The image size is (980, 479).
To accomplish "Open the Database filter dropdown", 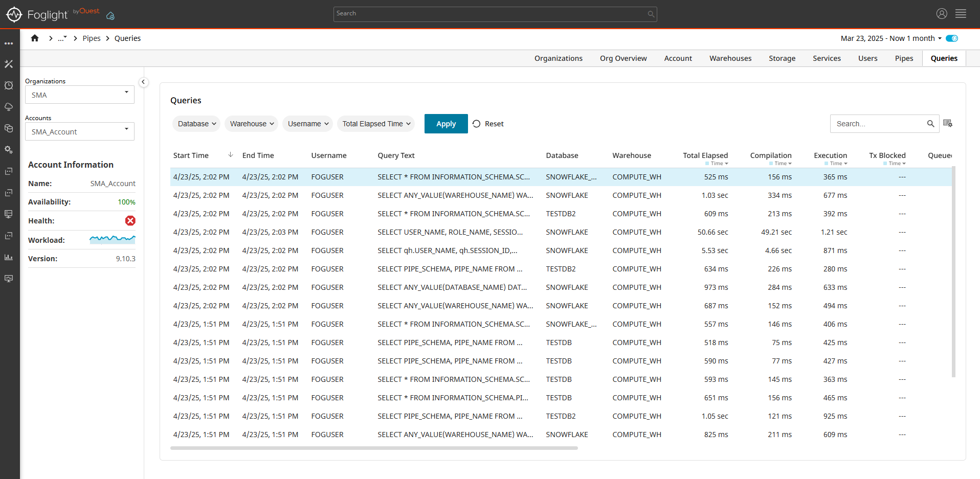I will coord(196,124).
